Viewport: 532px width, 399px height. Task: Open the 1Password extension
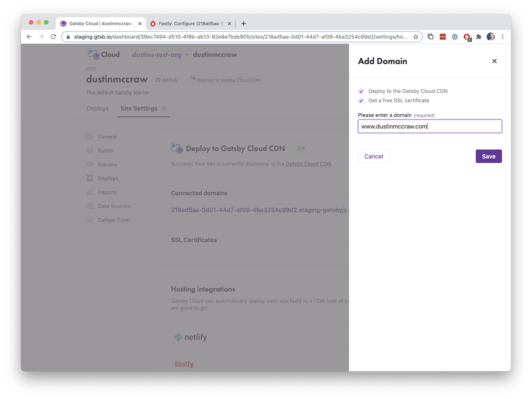point(455,37)
